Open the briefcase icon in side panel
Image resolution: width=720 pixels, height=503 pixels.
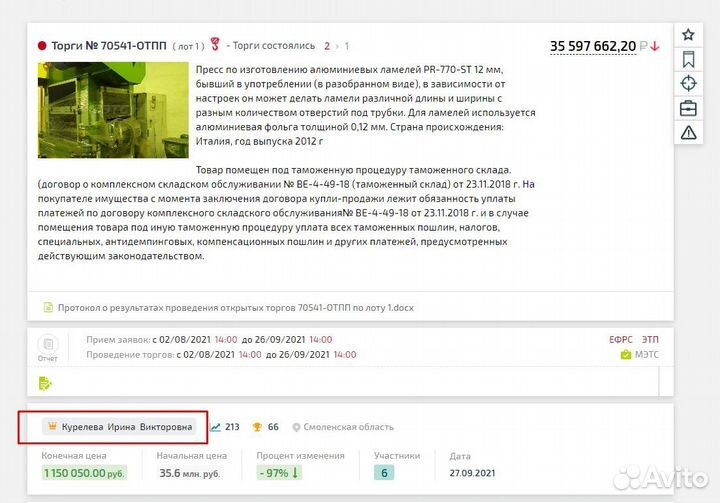(688, 108)
